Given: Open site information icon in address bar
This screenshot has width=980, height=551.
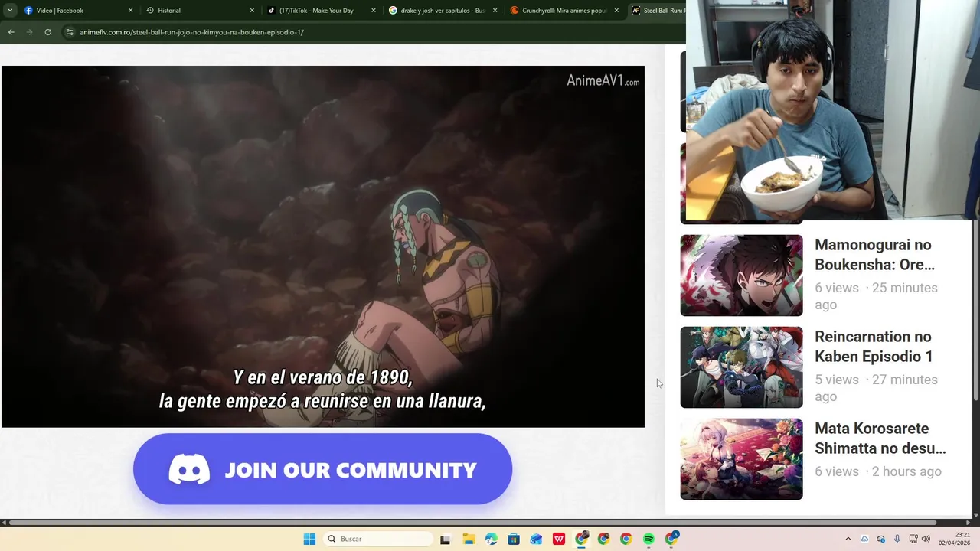Looking at the screenshot, I should (x=70, y=32).
